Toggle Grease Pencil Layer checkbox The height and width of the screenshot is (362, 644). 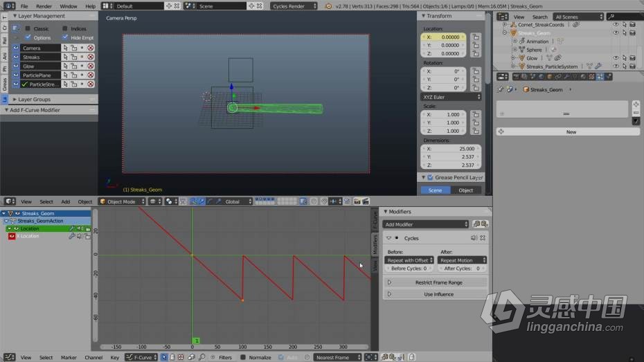[431, 177]
